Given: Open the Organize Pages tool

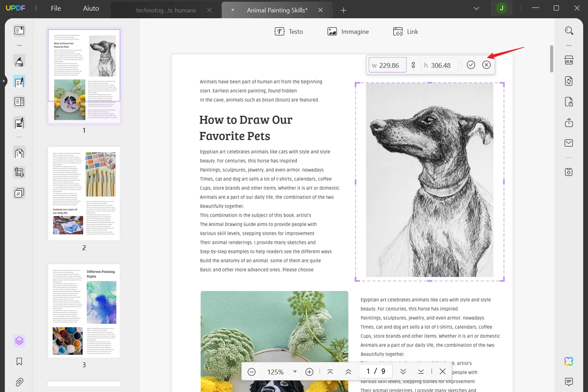Looking at the screenshot, I should 19,153.
